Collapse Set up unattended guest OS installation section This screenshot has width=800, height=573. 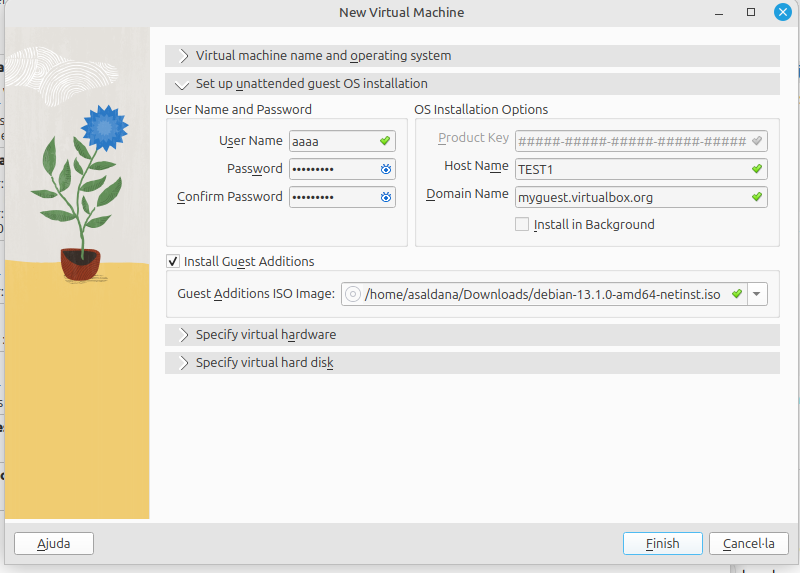(x=183, y=84)
